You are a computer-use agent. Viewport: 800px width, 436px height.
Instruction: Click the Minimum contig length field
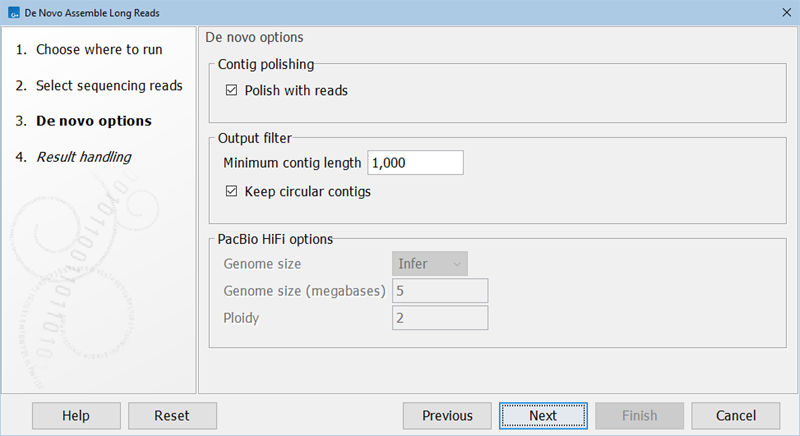[x=415, y=163]
